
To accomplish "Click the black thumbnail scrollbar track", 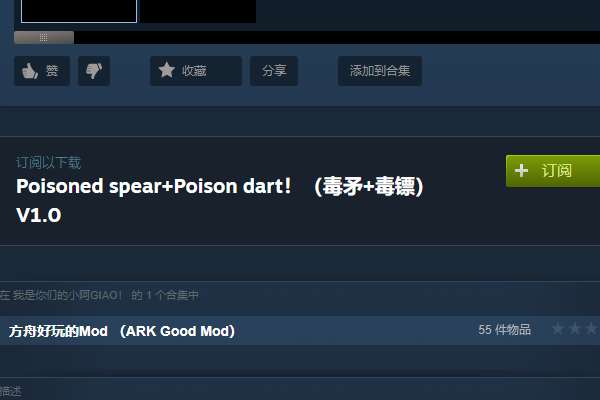I will pyautogui.click(x=337, y=38).
